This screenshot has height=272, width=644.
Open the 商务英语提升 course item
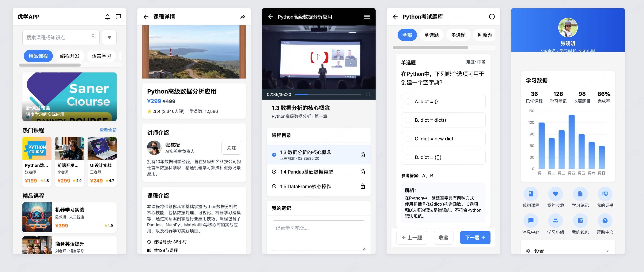pos(70,245)
